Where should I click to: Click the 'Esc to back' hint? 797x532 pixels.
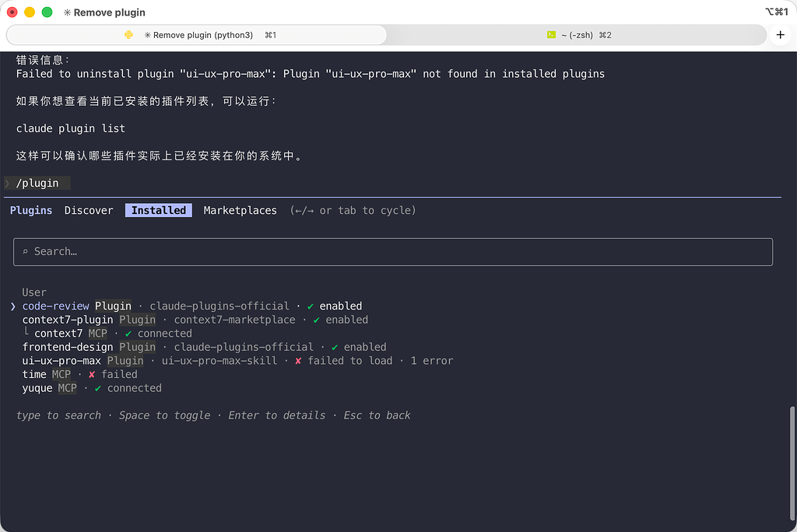coord(377,415)
